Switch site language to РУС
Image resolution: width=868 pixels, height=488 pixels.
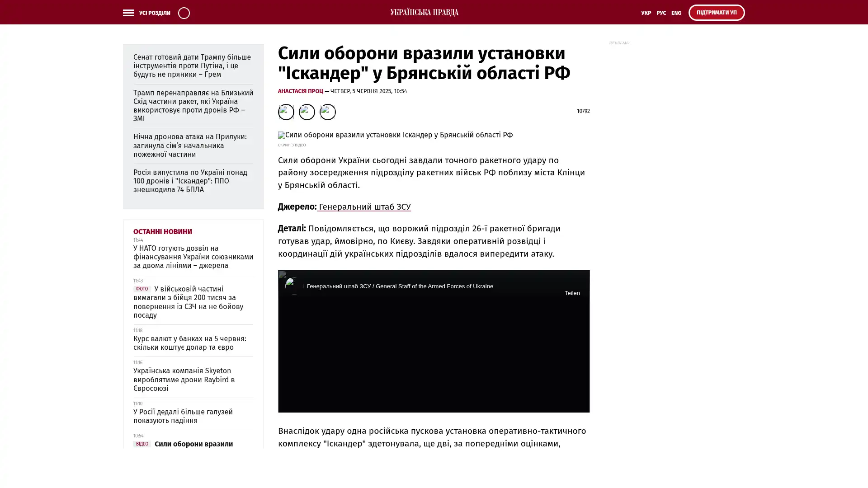click(x=661, y=13)
